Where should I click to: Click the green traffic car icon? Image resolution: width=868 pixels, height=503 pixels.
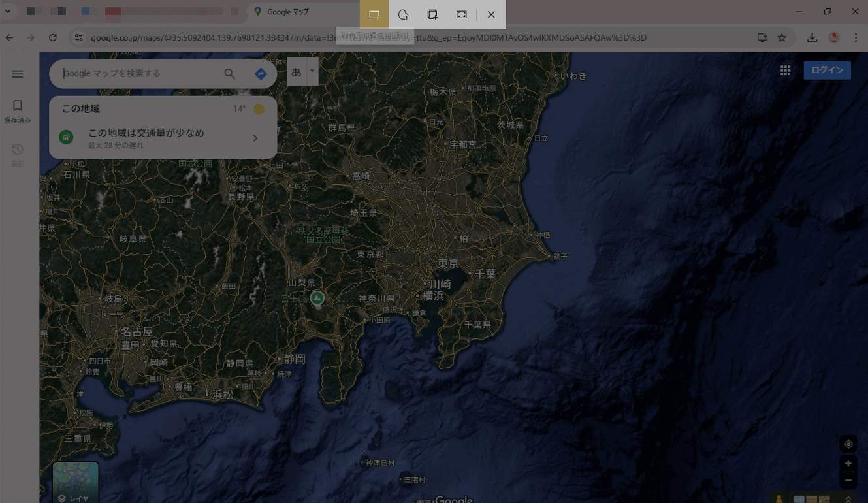point(66,138)
